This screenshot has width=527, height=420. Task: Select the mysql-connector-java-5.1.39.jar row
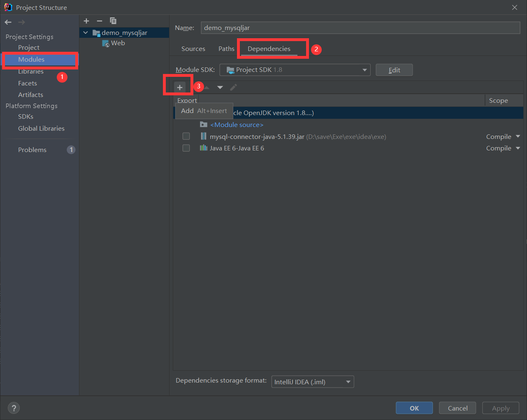click(348, 136)
